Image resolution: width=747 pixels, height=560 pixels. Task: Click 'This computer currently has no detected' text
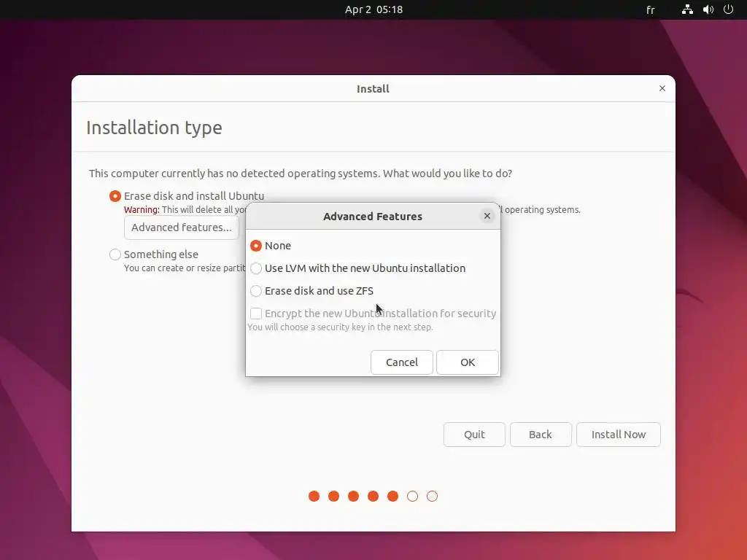[x=301, y=174]
